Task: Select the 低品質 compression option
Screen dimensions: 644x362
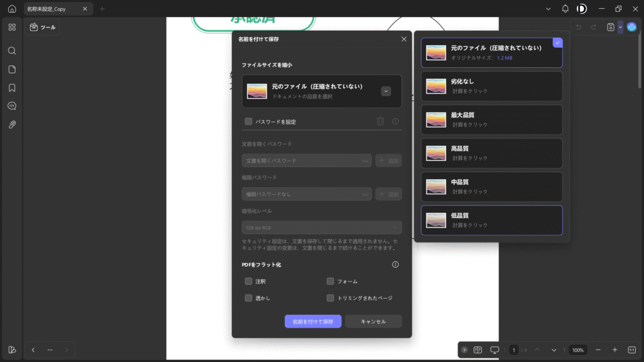Action: pos(491,220)
